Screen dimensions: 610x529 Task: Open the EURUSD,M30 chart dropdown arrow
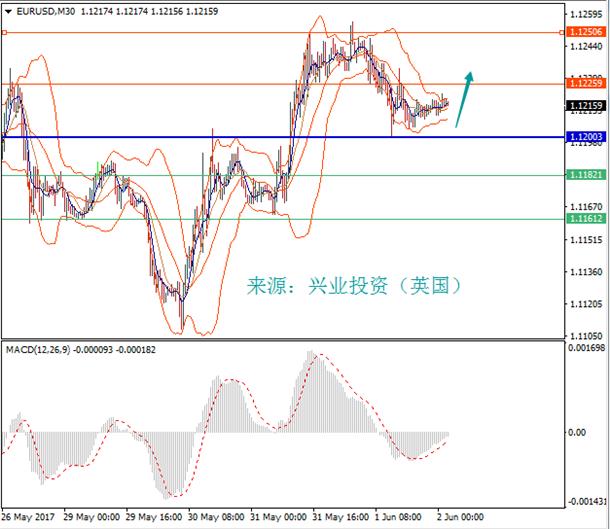[9, 12]
